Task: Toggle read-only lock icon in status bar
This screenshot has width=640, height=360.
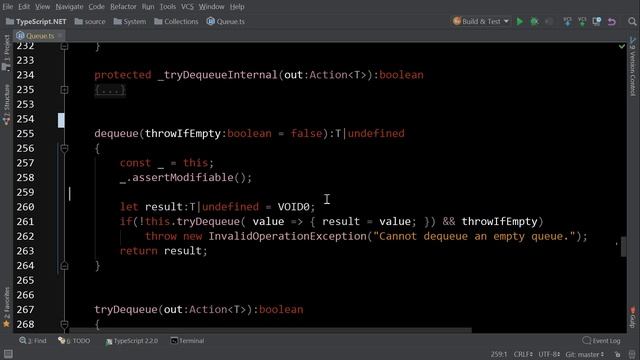Action: [x=618, y=354]
